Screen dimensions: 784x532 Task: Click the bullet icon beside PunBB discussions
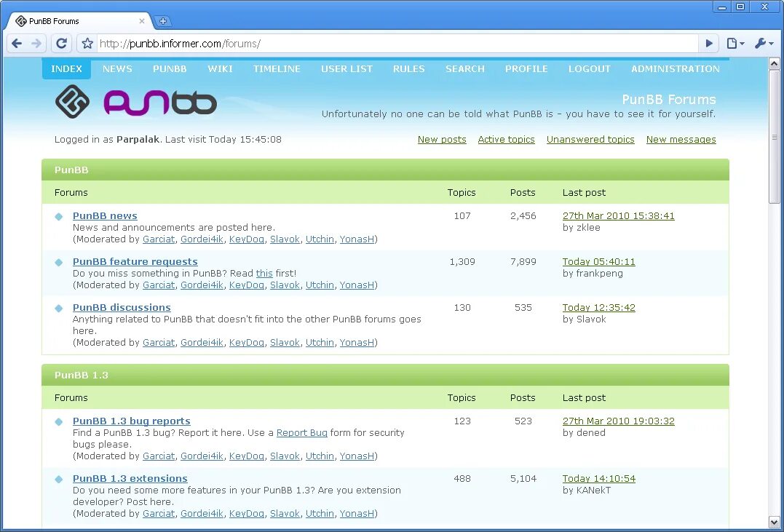59,309
